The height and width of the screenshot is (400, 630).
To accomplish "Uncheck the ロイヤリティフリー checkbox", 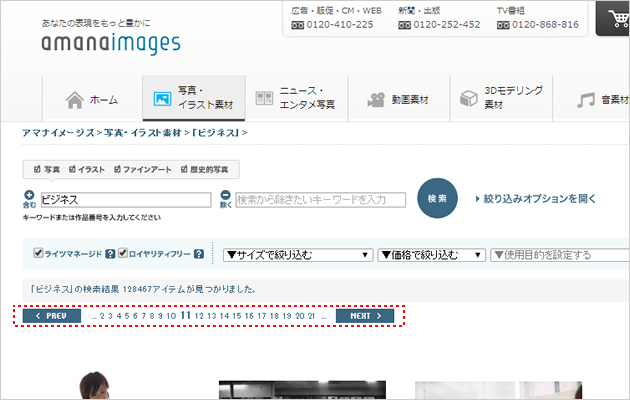I will 123,253.
